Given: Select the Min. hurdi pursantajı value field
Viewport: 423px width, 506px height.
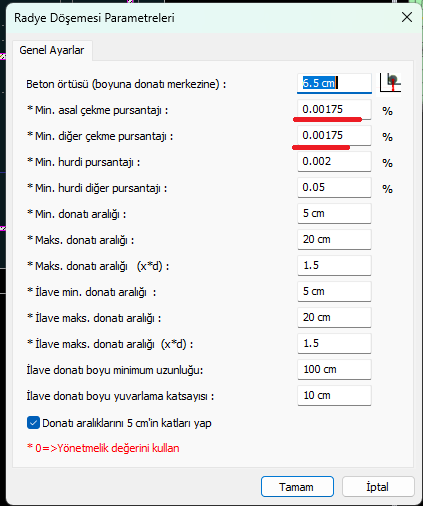Looking at the screenshot, I should (x=334, y=161).
